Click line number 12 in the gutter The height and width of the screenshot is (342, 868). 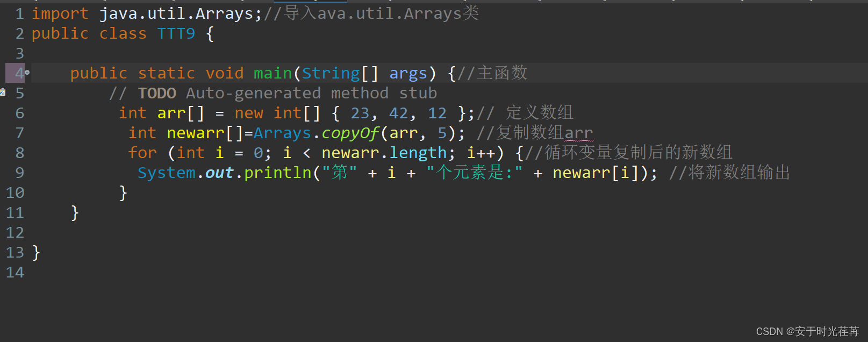(x=15, y=232)
